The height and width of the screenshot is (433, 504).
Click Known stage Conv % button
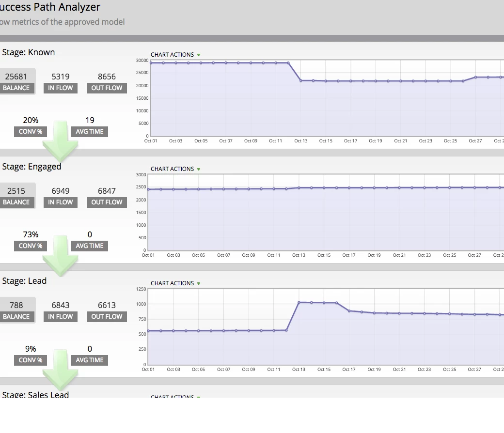click(x=31, y=132)
